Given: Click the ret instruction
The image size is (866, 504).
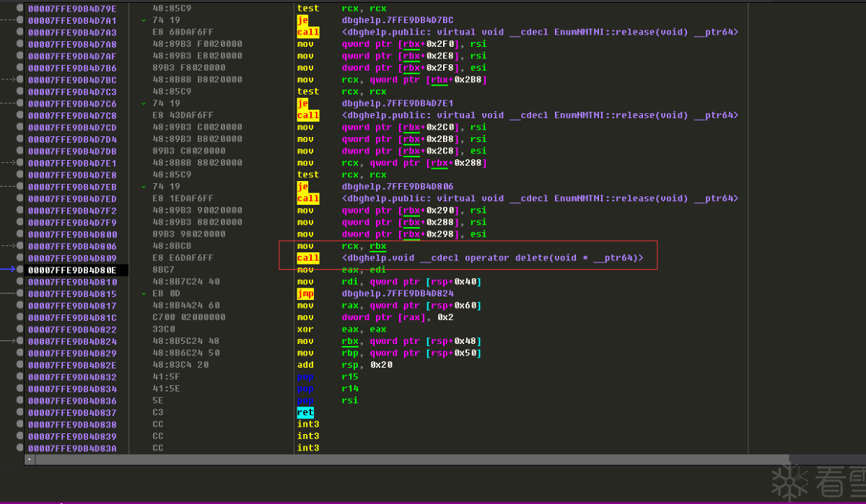Looking at the screenshot, I should tap(305, 412).
